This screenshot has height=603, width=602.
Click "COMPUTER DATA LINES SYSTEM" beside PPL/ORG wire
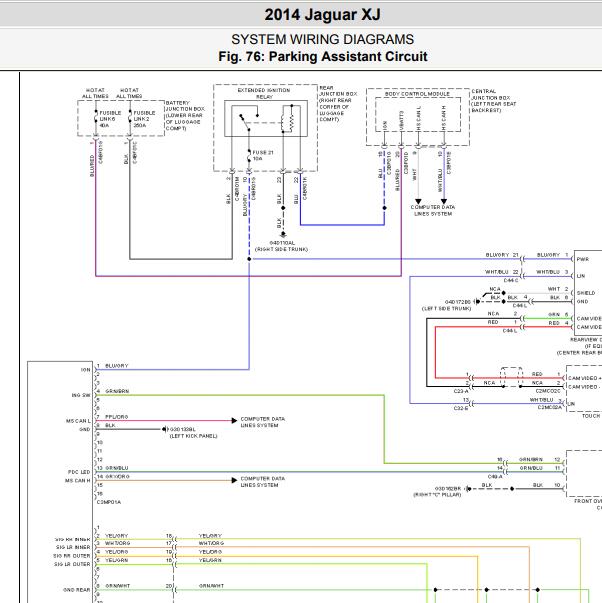click(x=263, y=422)
